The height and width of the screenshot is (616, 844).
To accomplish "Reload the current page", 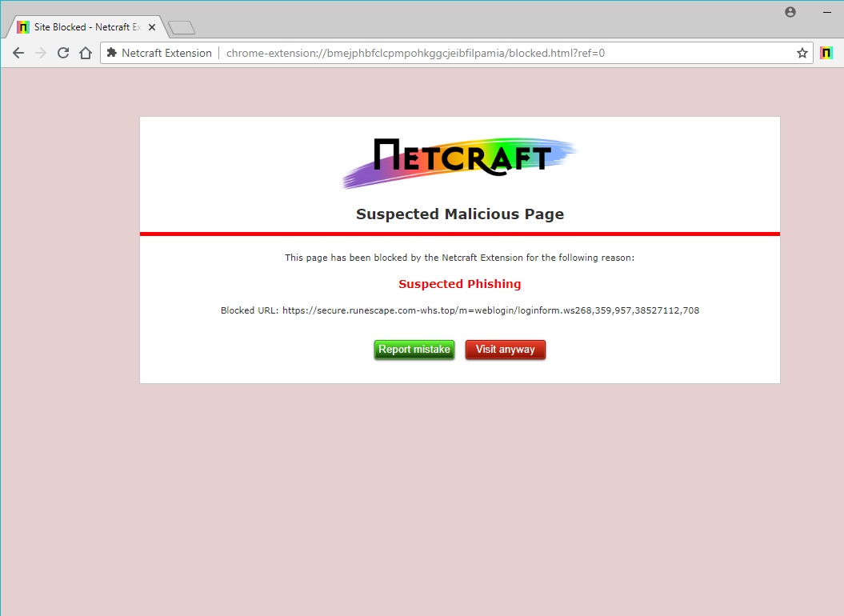I will point(63,53).
